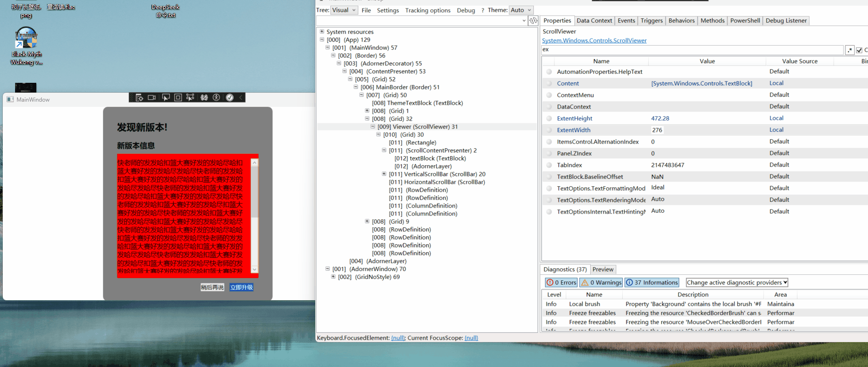The image size is (868, 367).
Task: Activate the Select Element pointer tool
Action: 166,97
